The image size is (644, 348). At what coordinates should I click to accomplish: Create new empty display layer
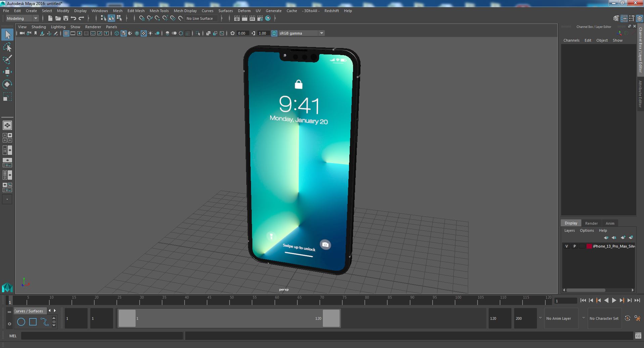coord(623,237)
